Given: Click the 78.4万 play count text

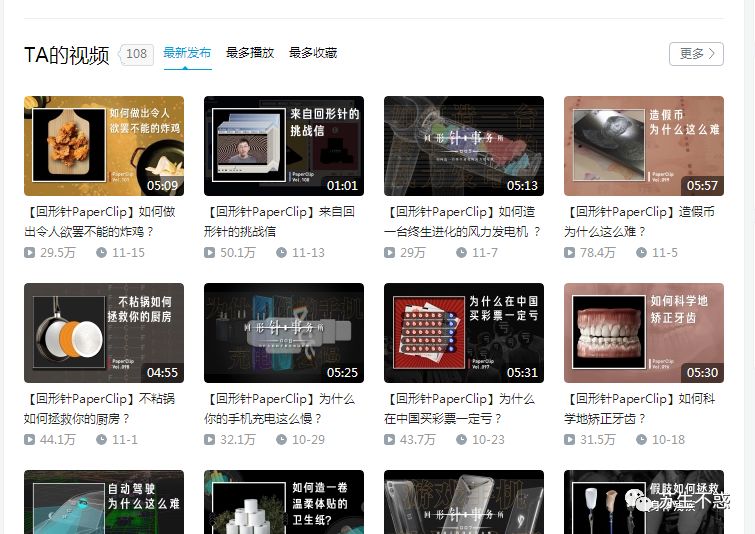Looking at the screenshot, I should pyautogui.click(x=598, y=252).
